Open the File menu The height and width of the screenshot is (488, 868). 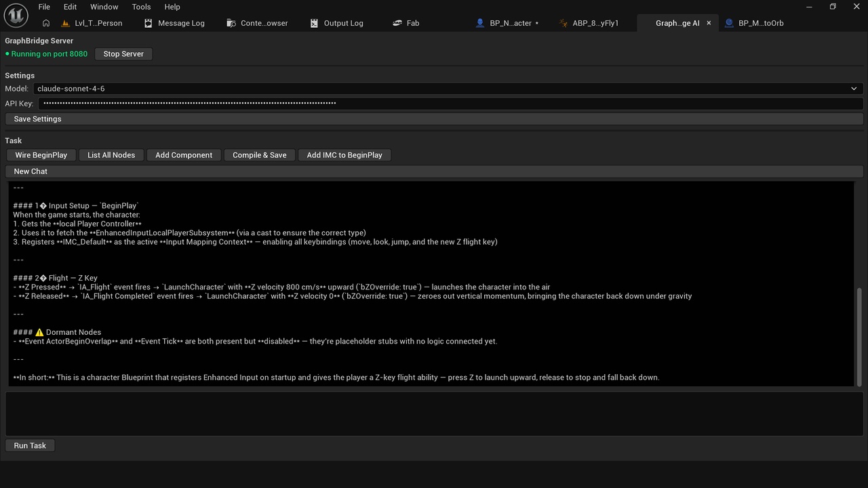[44, 7]
